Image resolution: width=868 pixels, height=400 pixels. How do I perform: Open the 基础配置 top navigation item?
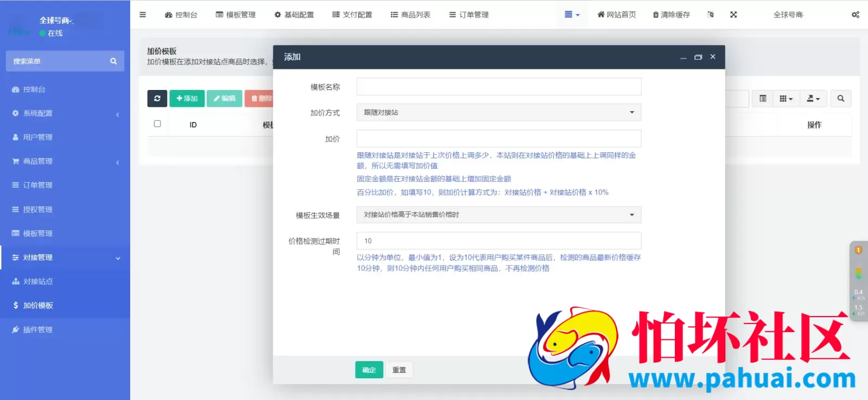pos(294,15)
